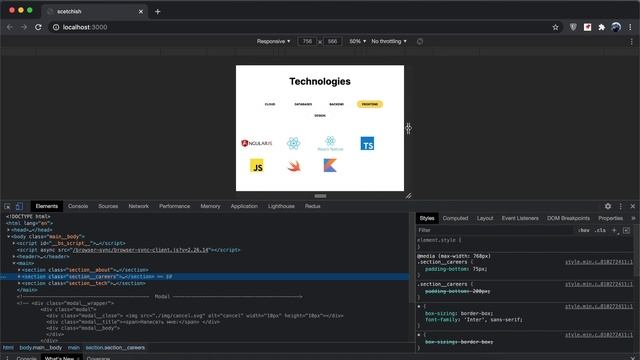Click the bottom-edge viewport resize handle

coord(320,196)
